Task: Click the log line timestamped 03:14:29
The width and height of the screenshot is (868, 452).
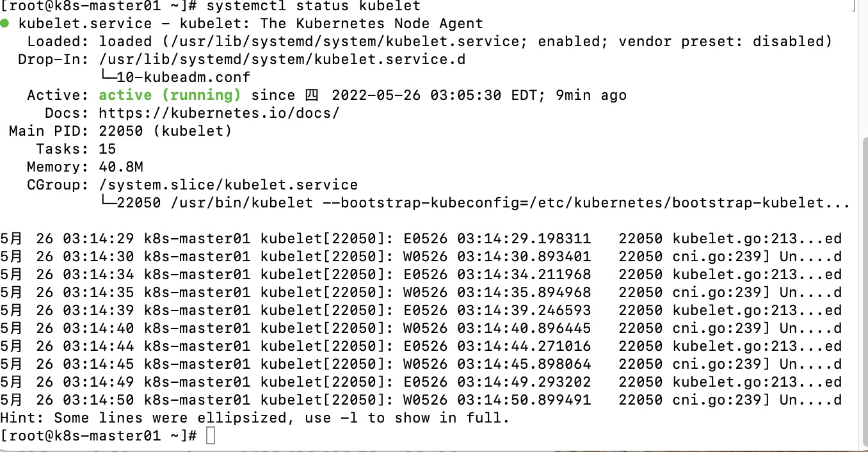Action: 420,239
